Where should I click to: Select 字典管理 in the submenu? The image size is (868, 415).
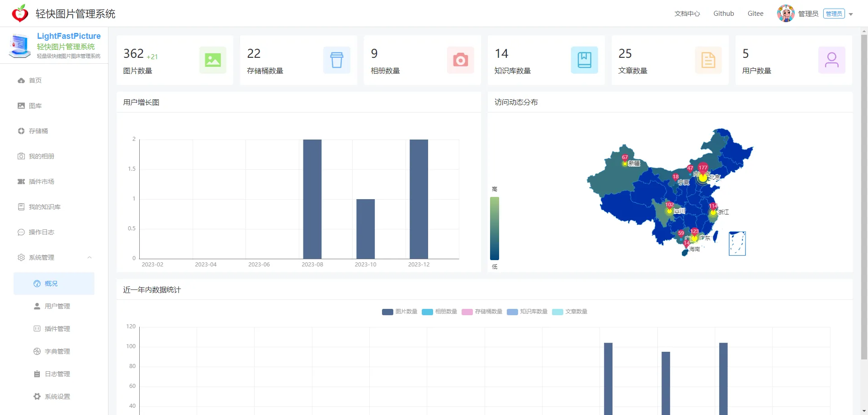[x=54, y=351]
